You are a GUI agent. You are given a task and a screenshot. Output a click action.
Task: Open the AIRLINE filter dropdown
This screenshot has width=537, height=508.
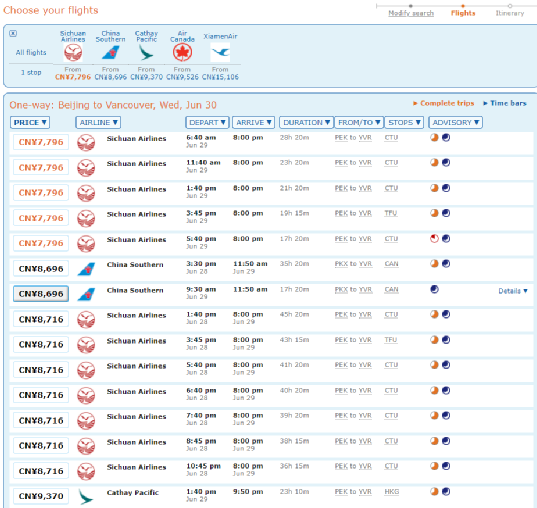98,122
